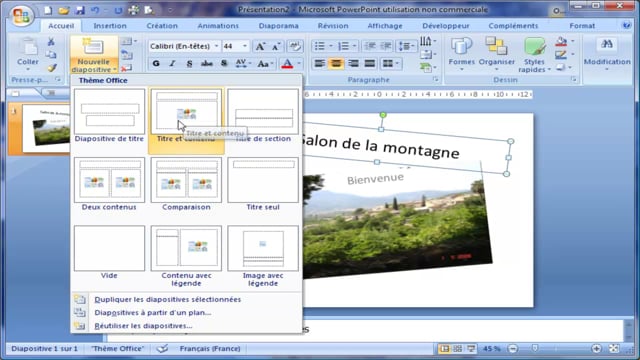This screenshot has width=640, height=360.
Task: Decrease font size with the small A icon
Action: coord(276,46)
